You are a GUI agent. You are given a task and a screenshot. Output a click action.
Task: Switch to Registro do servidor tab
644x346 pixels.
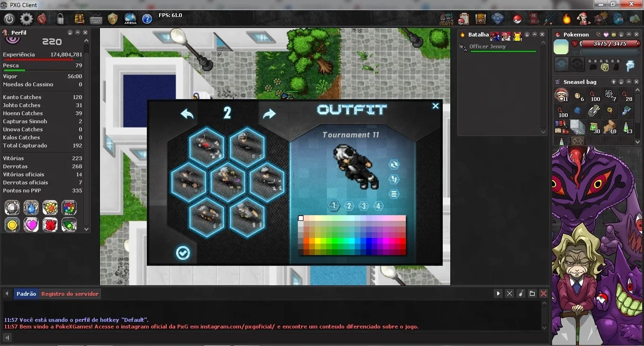click(x=70, y=294)
